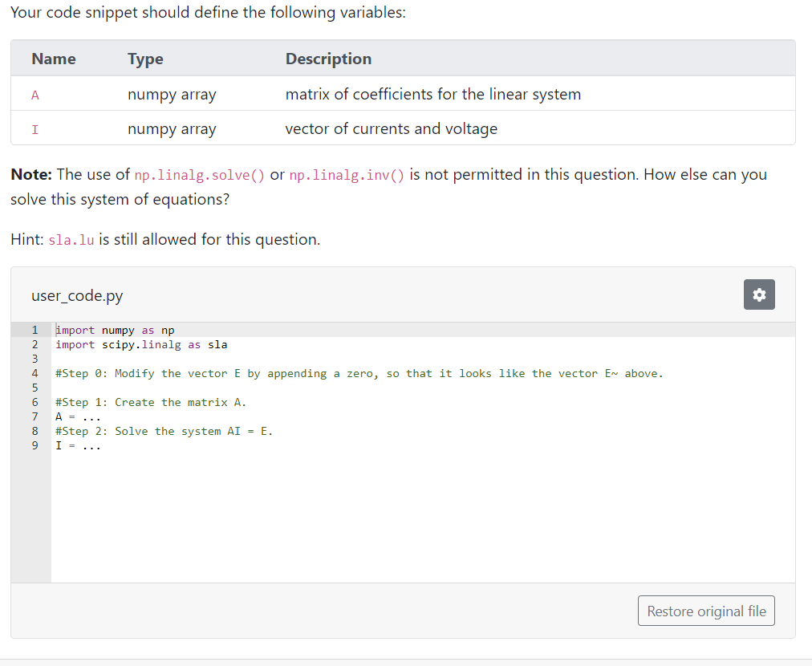Click the 'I = ...' code line
The image size is (812, 666).
click(78, 446)
